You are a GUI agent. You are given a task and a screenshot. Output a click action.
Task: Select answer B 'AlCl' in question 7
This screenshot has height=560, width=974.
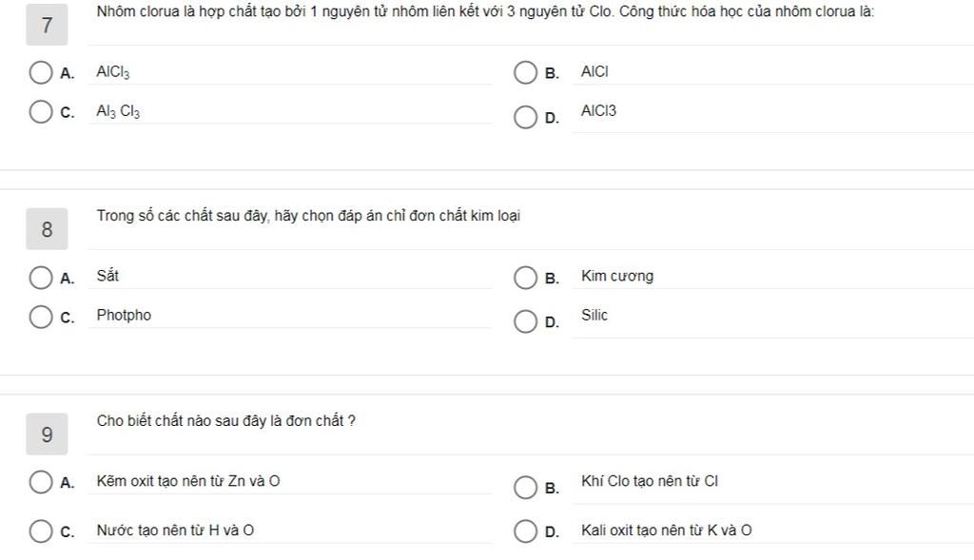tap(526, 72)
